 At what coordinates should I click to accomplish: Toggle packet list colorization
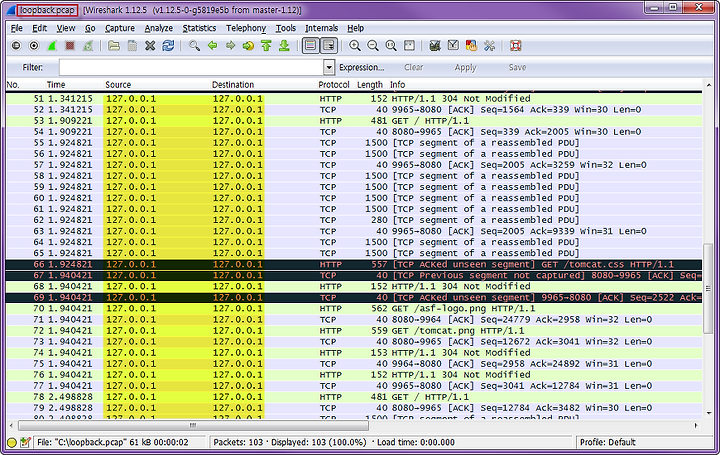pos(311,45)
